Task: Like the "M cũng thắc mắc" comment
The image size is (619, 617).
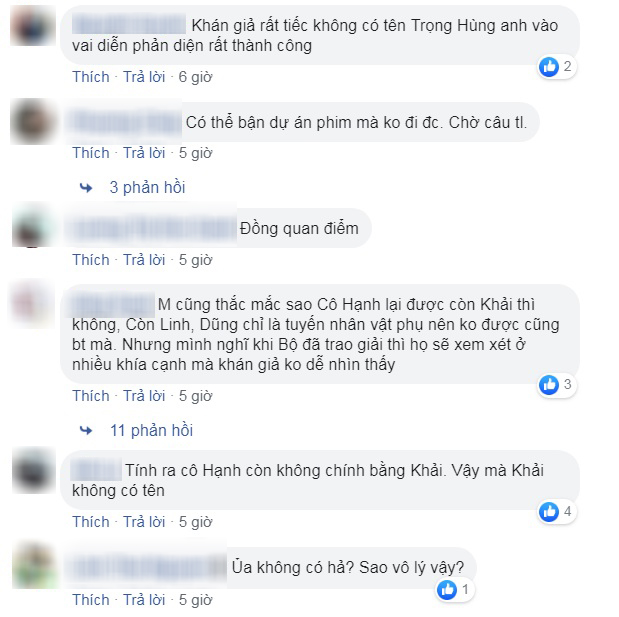Action: click(91, 396)
